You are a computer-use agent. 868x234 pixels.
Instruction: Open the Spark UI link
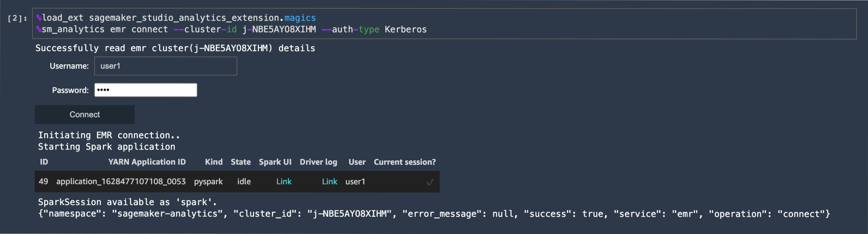pyautogui.click(x=284, y=181)
